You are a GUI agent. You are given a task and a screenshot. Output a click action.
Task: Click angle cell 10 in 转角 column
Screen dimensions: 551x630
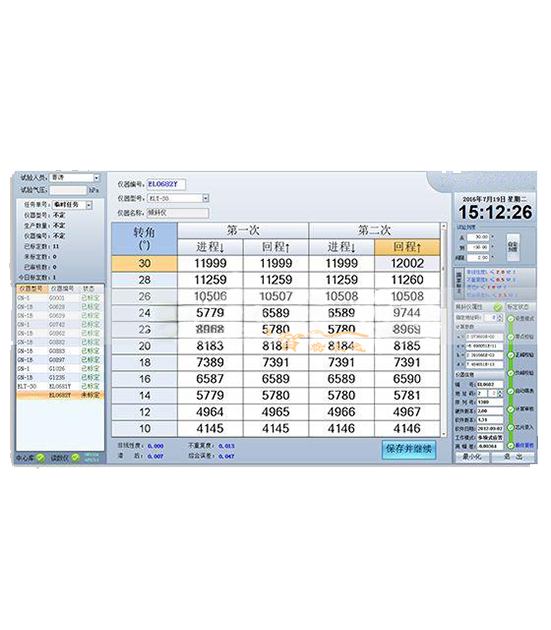144,428
